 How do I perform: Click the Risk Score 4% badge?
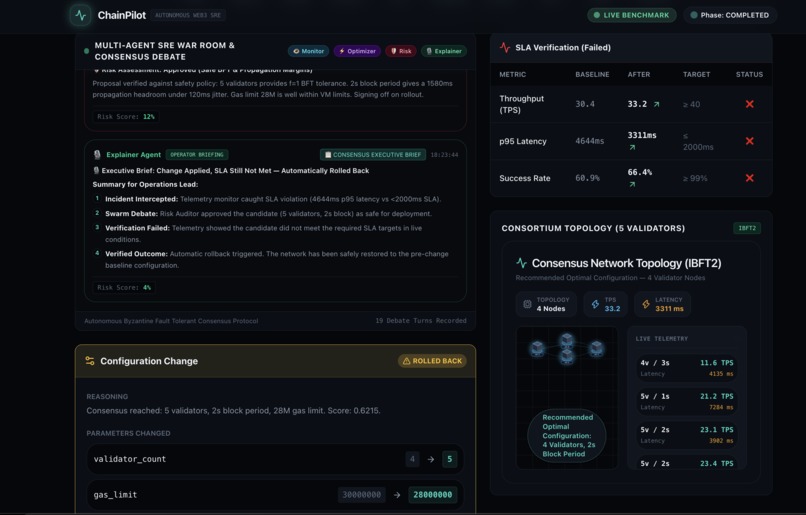pyautogui.click(x=124, y=287)
